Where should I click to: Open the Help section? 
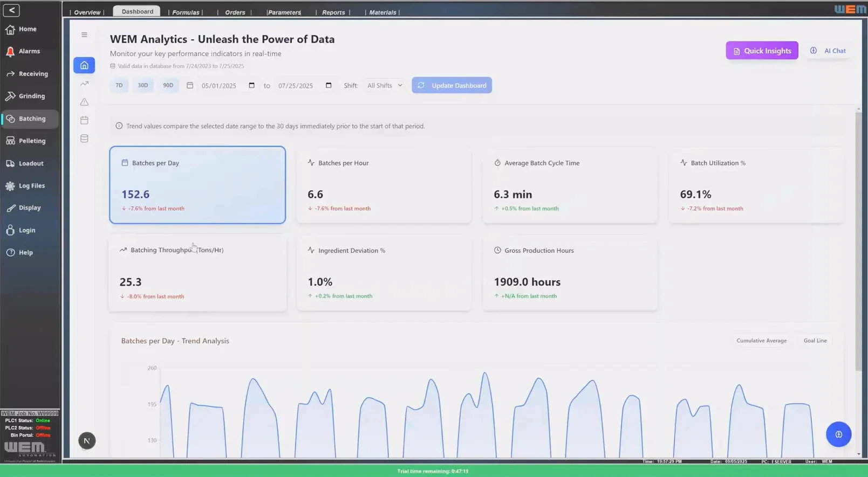point(19,252)
